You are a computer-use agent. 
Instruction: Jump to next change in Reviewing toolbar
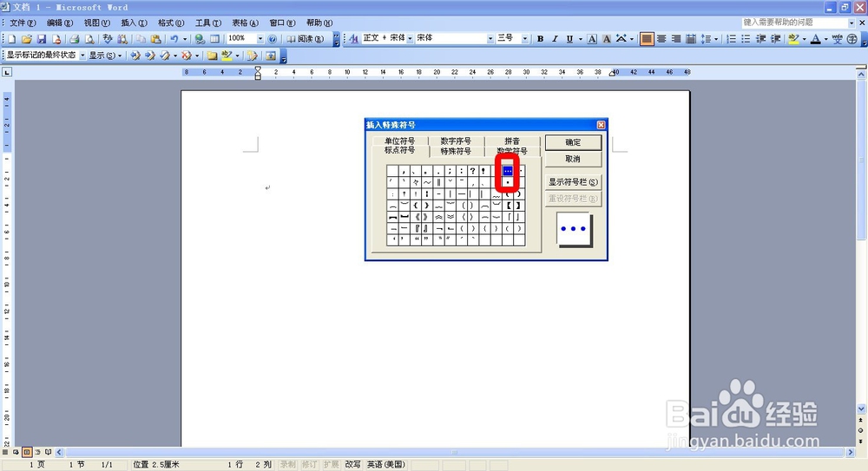(x=150, y=56)
